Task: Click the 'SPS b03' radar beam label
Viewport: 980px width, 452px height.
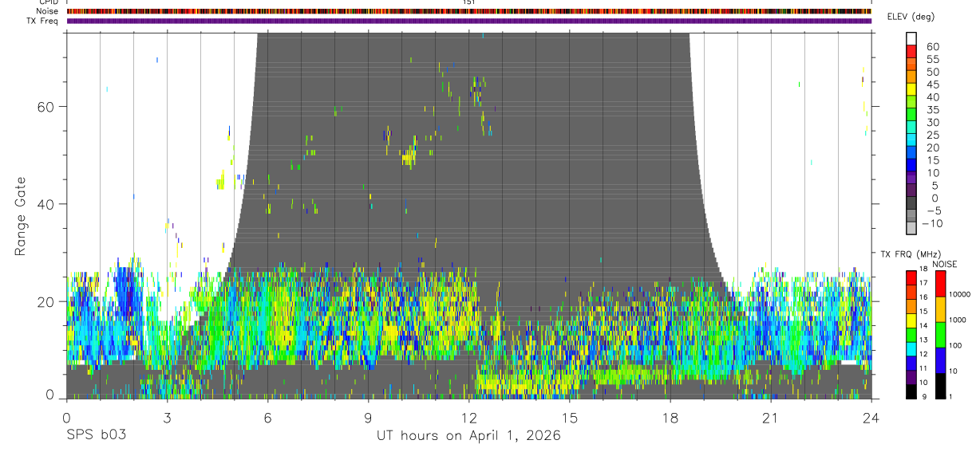Action: (96, 436)
